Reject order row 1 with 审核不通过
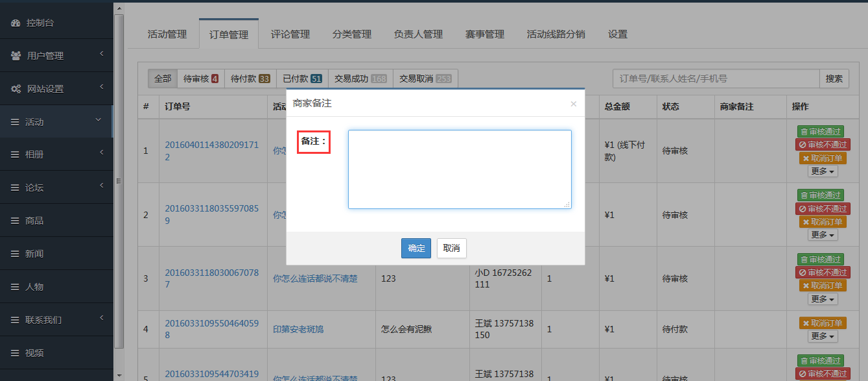 point(823,145)
